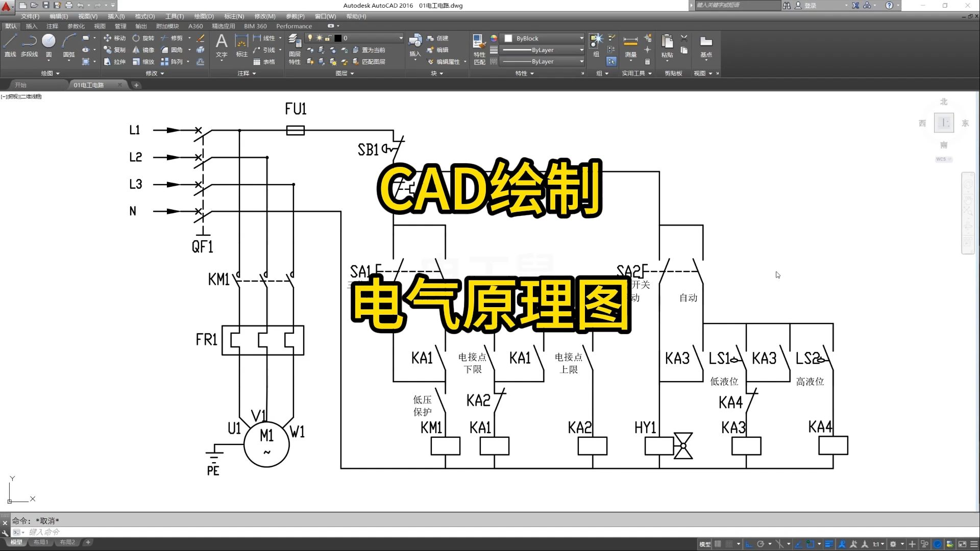This screenshot has width=980, height=551.
Task: Switch to the 布局1 layout
Action: pyautogui.click(x=41, y=542)
